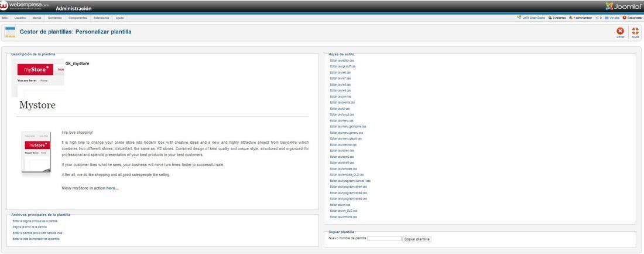Screen dimensions: 644x254
Task: Click the template manager header icon
Action: click(11, 32)
